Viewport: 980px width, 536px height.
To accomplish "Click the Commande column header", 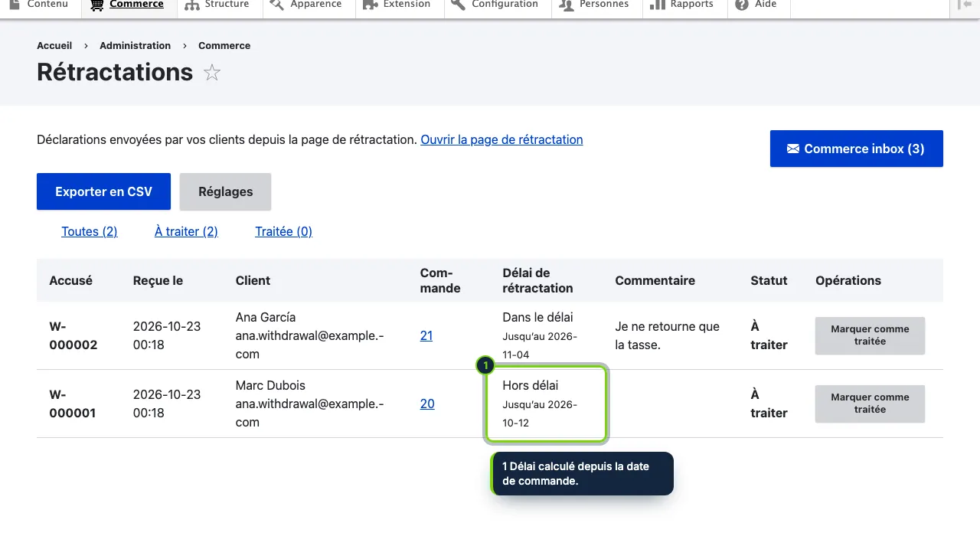I will [440, 280].
